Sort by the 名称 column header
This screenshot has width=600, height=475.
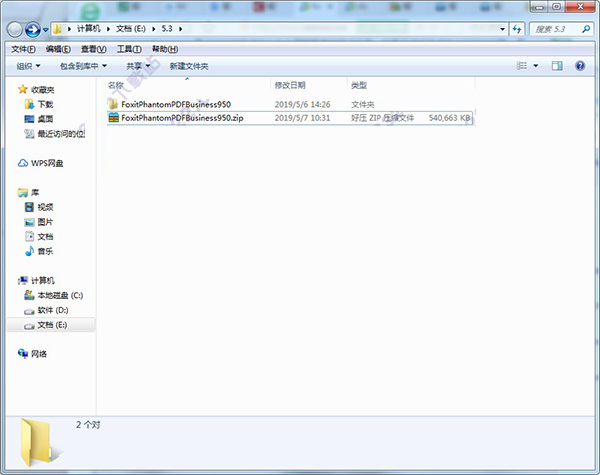116,85
